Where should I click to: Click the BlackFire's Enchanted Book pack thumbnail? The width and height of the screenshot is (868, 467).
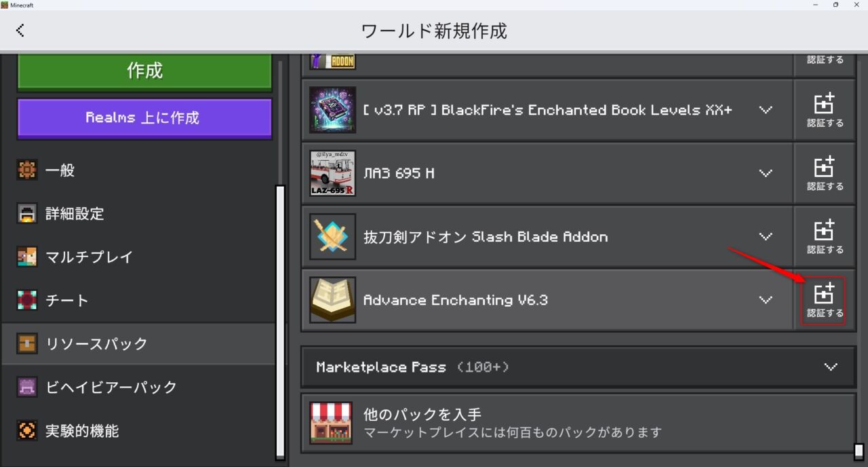pos(332,110)
